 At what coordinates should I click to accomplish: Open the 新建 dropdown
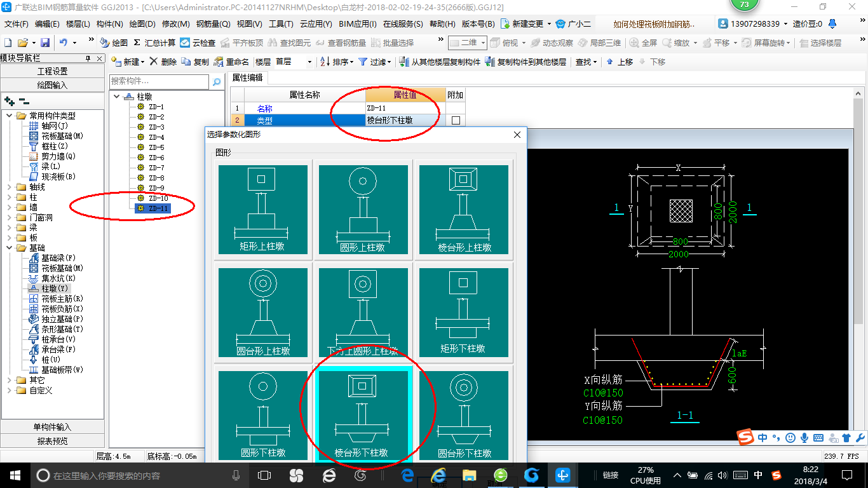(x=128, y=62)
